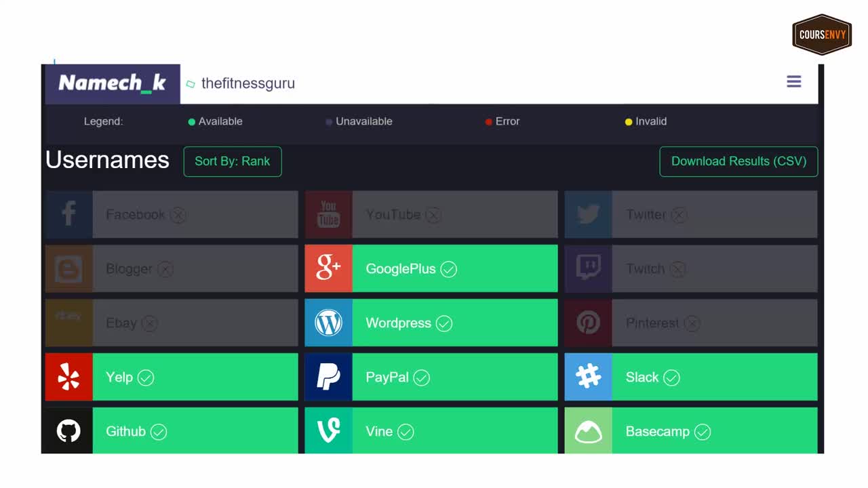Click the Wordpress W icon
The image size is (868, 488).
click(328, 323)
